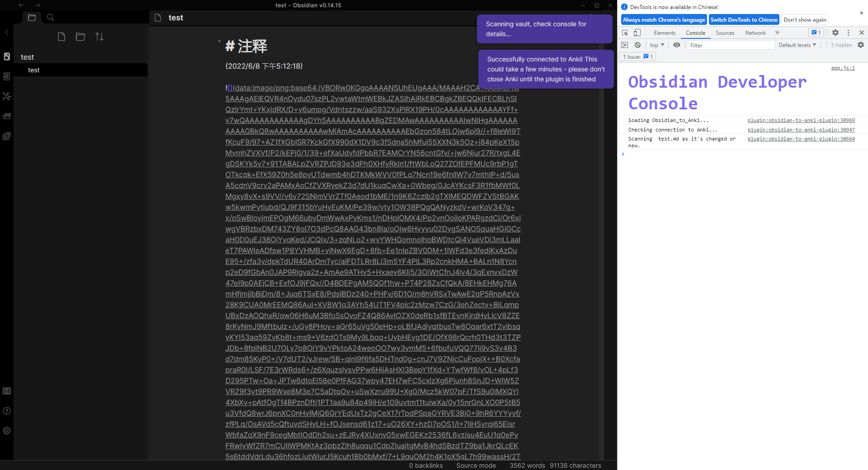This screenshot has height=470, width=868.
Task: Click the Open another vault icon
Action: pyautogui.click(x=7, y=391)
